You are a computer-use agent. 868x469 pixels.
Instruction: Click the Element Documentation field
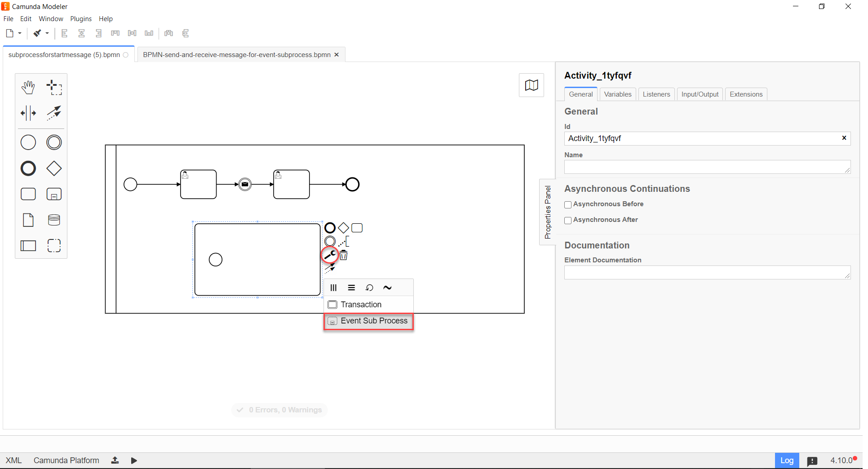708,273
